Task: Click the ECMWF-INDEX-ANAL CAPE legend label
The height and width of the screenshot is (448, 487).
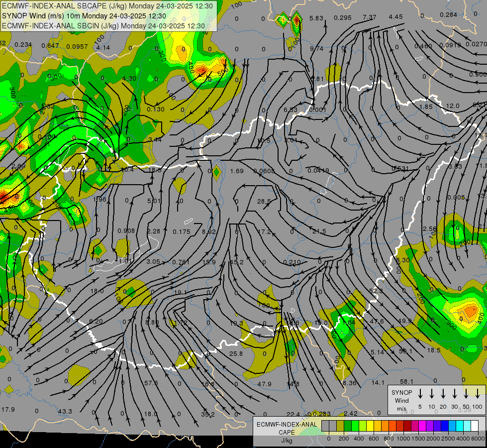Action: (287, 428)
